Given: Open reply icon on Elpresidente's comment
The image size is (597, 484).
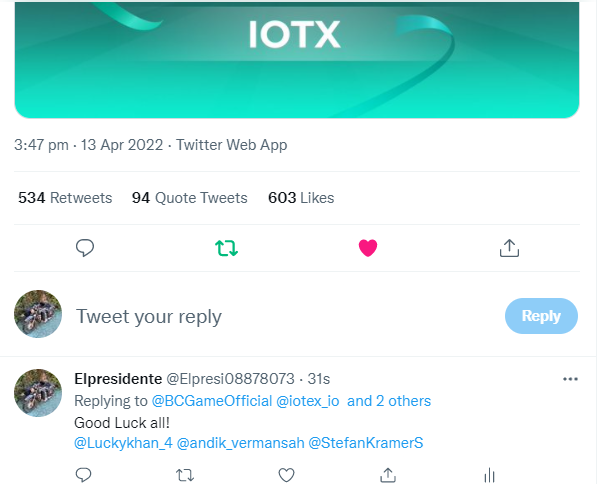Looking at the screenshot, I should coord(84,475).
